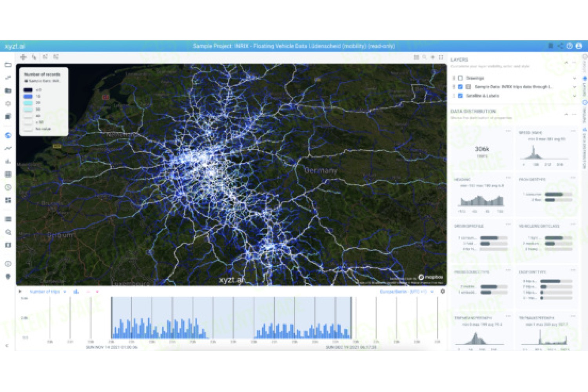
Task: Click the route line icon in left sidebar
Action: pyautogui.click(x=8, y=78)
